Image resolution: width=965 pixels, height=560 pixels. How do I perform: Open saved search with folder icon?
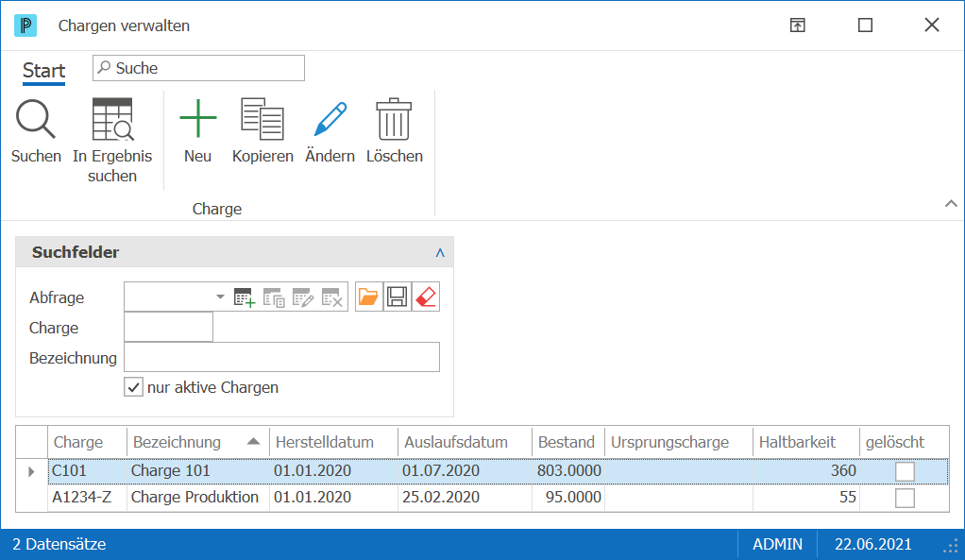368,297
